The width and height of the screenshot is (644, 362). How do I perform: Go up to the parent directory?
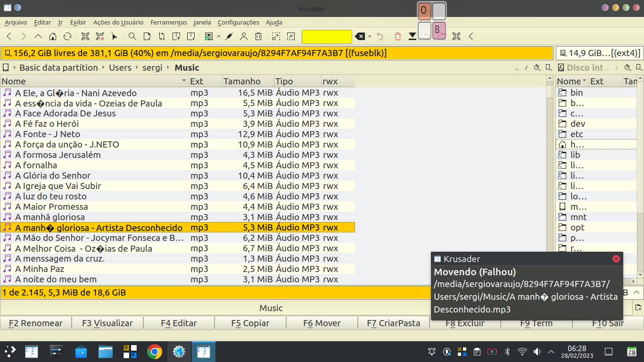pos(38,36)
